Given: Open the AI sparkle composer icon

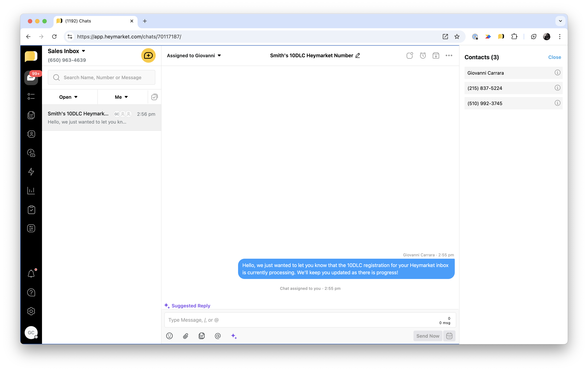Looking at the screenshot, I should (x=234, y=336).
